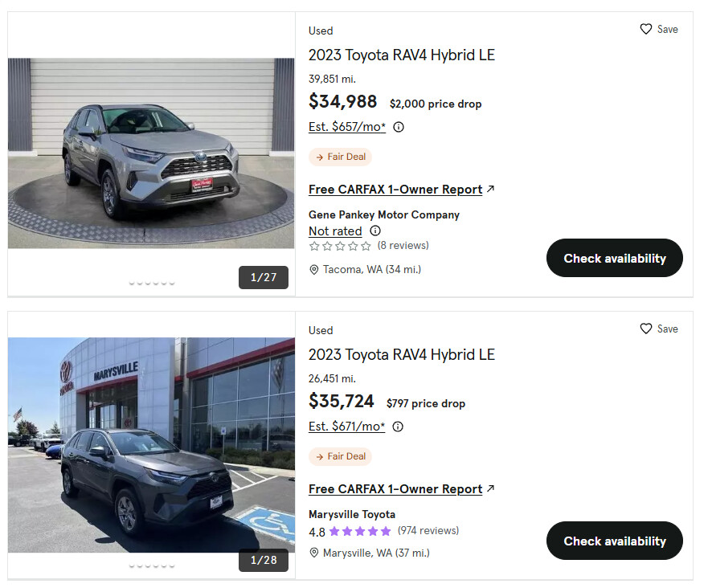Click location pin icon for Tacoma, WA
Viewport: 708px width, 588px height.
[314, 270]
